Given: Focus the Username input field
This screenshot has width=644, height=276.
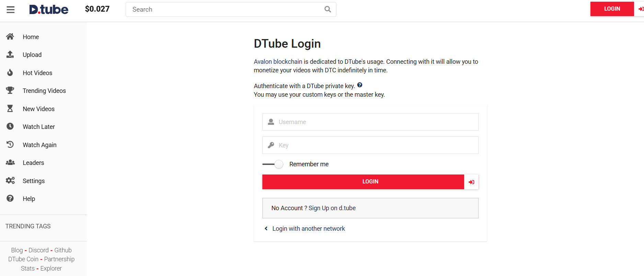Looking at the screenshot, I should [370, 122].
